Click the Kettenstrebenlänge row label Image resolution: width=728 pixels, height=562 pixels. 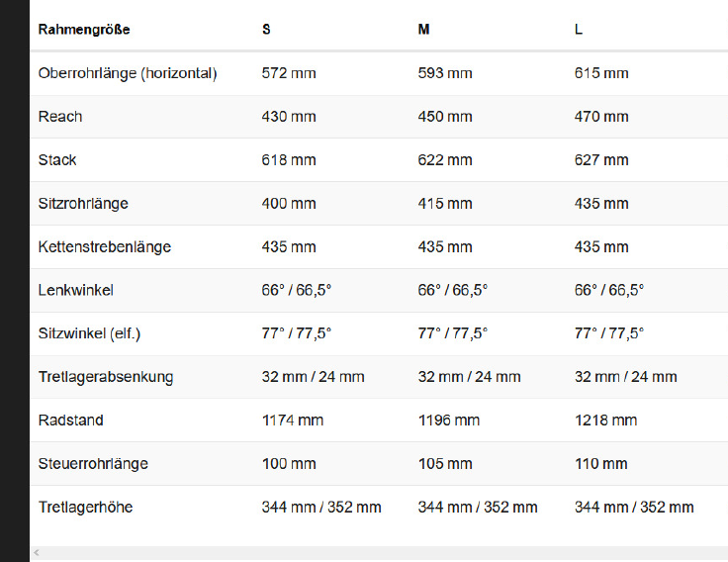pos(105,246)
